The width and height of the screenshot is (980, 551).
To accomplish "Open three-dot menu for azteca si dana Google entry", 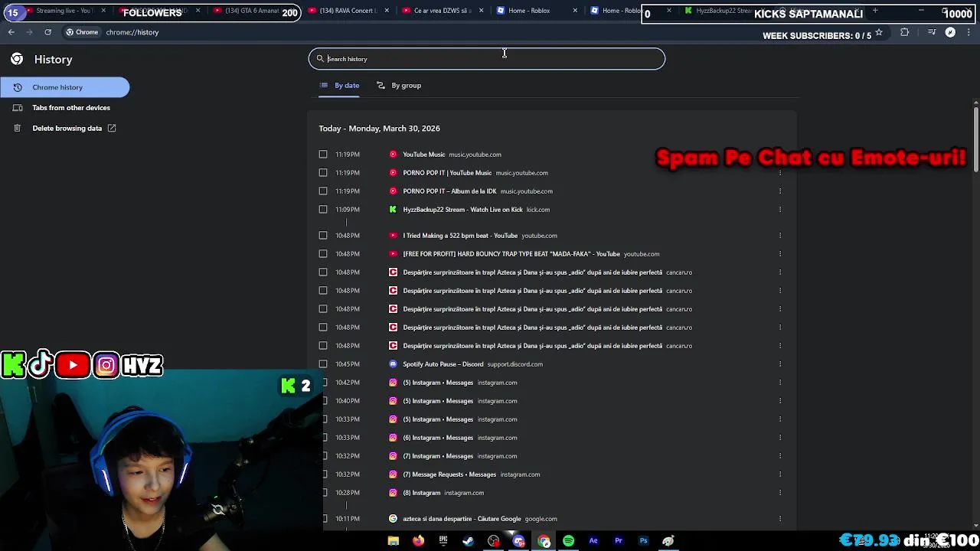I will pyautogui.click(x=779, y=519).
